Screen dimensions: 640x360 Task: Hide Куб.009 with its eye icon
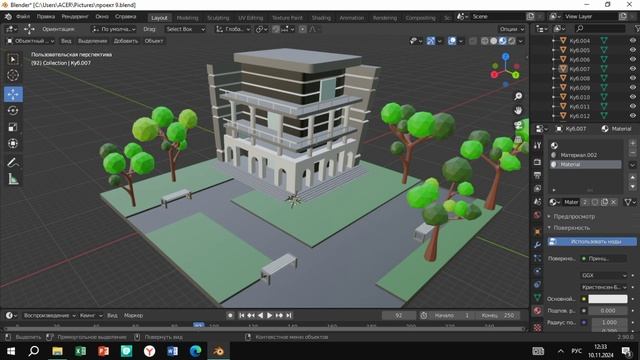pos(633,87)
